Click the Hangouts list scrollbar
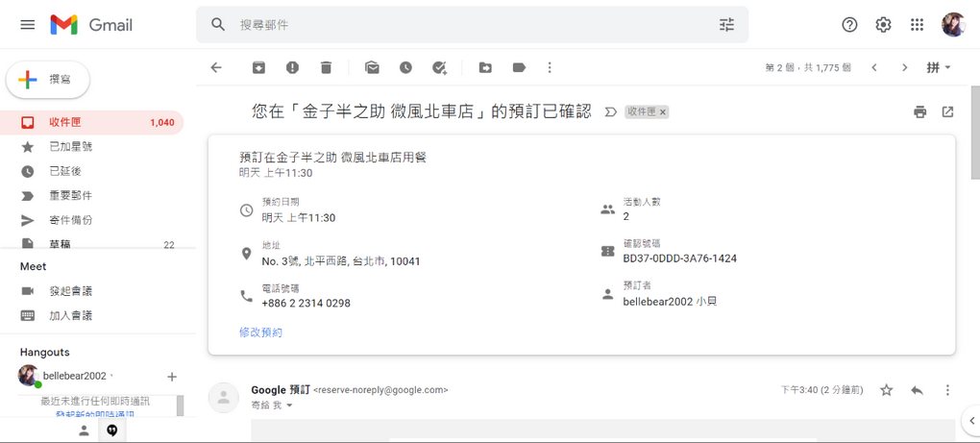The height and width of the screenshot is (443, 980). click(x=180, y=405)
